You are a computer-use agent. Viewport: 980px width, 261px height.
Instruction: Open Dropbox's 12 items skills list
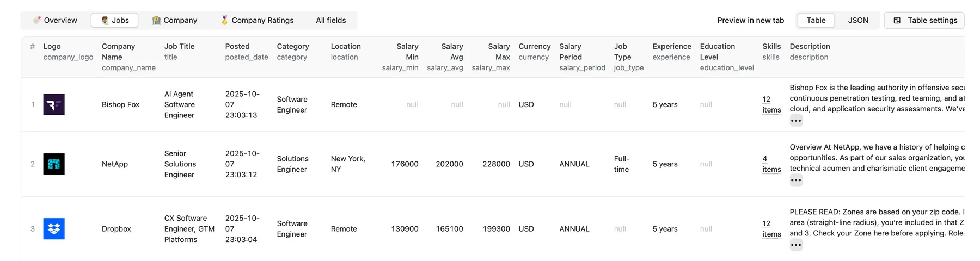[x=771, y=229]
